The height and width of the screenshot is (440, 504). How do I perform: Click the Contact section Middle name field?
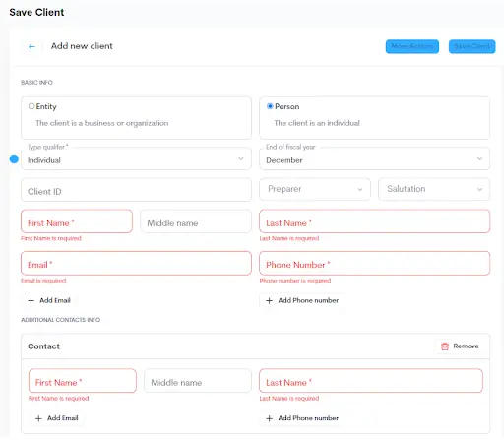(x=198, y=381)
